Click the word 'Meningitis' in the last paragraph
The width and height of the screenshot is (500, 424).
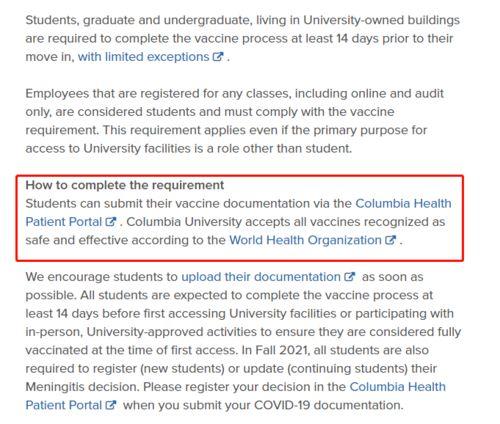click(x=55, y=387)
